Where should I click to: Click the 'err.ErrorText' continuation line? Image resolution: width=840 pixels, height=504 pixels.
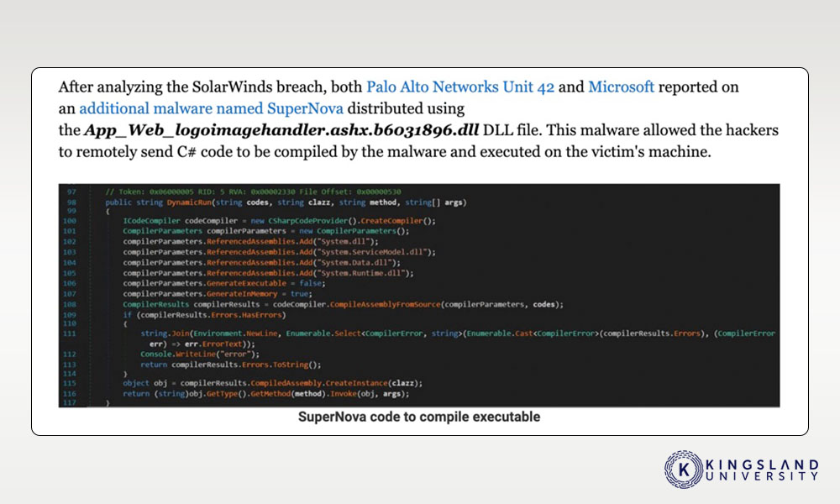[x=202, y=344]
